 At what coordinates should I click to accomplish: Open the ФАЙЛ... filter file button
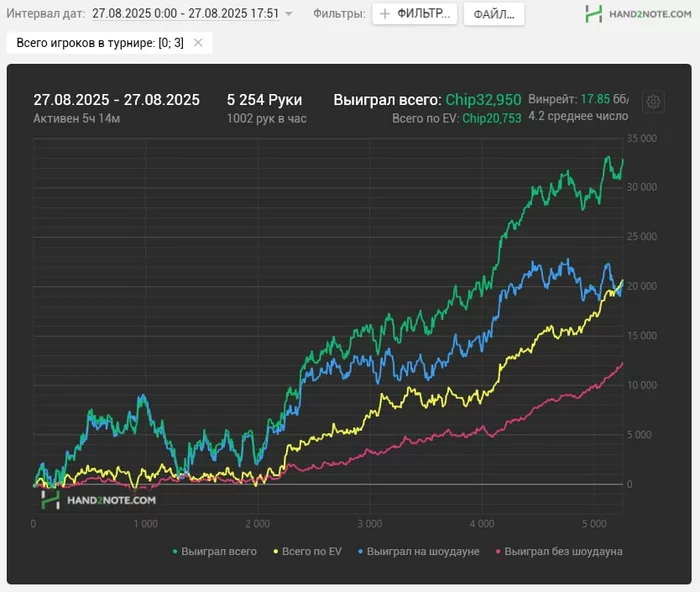pyautogui.click(x=494, y=14)
